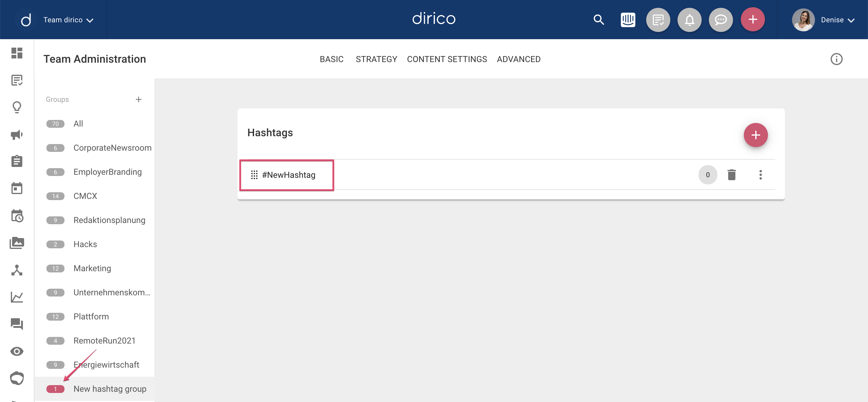Open the calendar sidebar icon
The width and height of the screenshot is (868, 402).
point(17,188)
